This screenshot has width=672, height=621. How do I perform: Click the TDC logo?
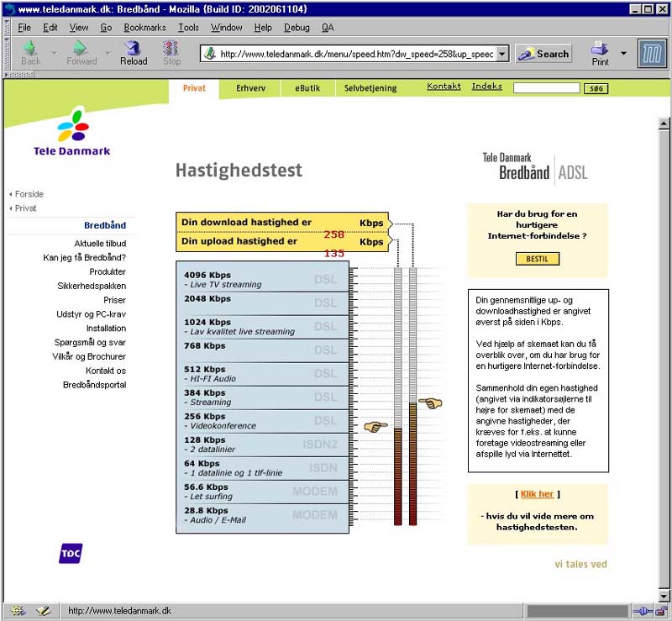click(71, 554)
